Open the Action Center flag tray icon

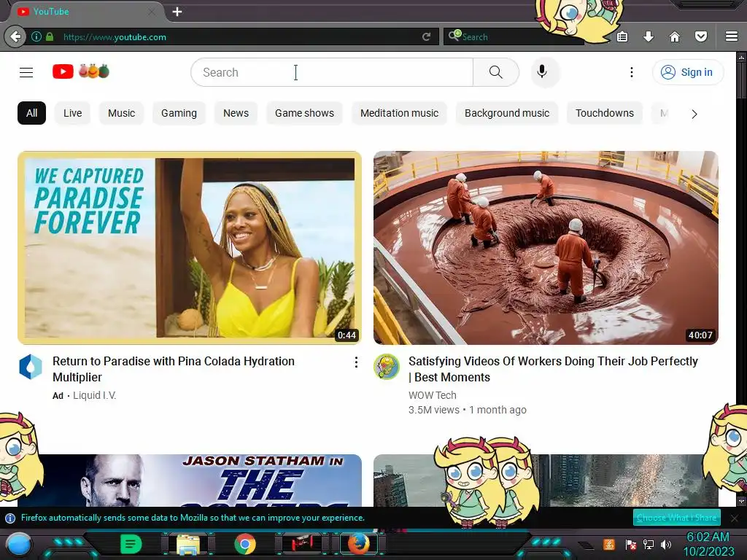point(631,544)
